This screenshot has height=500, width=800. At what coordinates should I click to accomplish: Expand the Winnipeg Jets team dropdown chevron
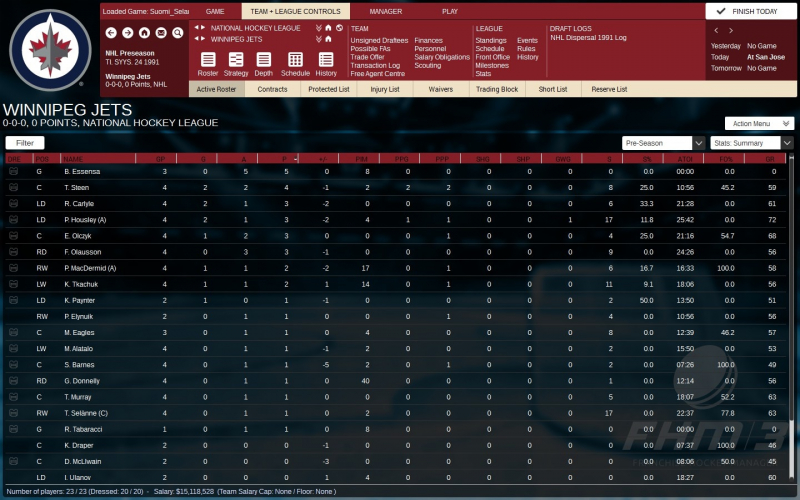(x=318, y=39)
